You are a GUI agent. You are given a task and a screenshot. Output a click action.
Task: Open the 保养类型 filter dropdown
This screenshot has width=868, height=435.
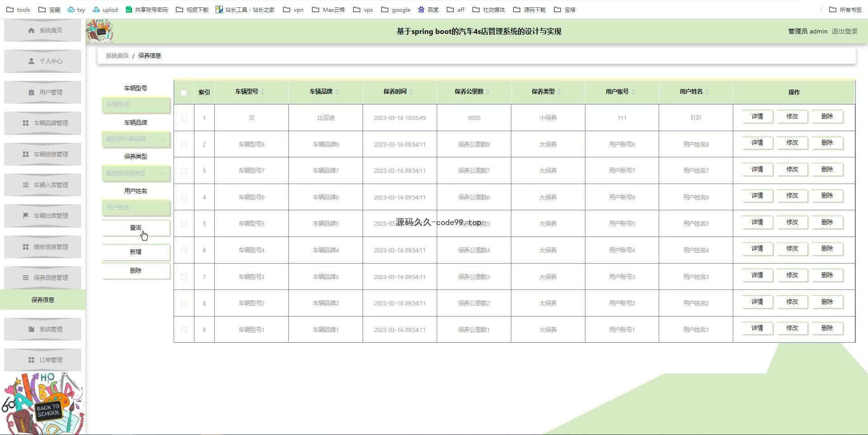[x=136, y=173]
